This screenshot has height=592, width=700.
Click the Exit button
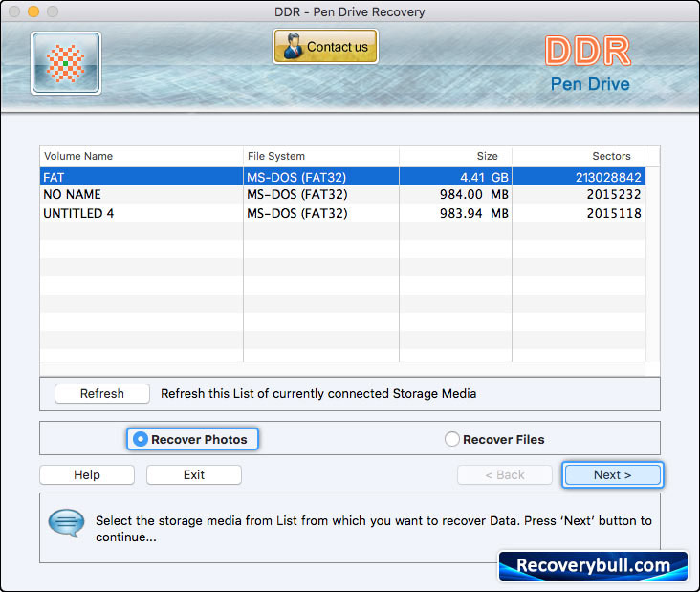[x=194, y=474]
